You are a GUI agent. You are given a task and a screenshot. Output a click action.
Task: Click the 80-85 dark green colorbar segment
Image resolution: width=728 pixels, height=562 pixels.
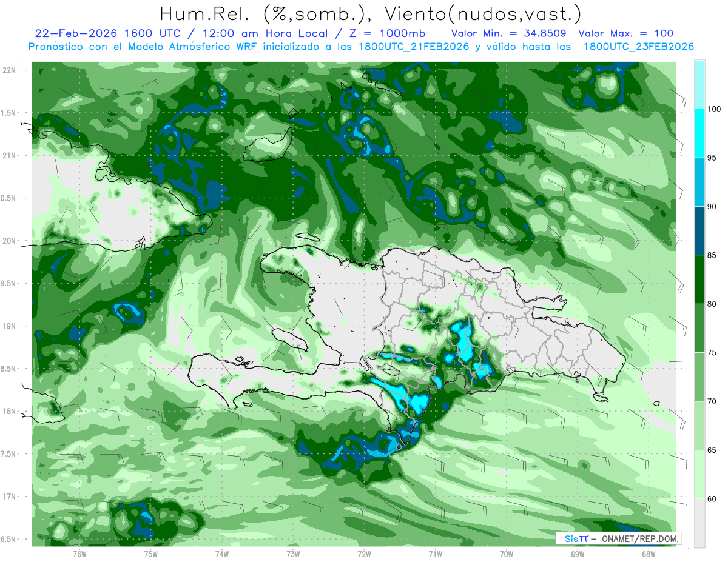click(699, 279)
